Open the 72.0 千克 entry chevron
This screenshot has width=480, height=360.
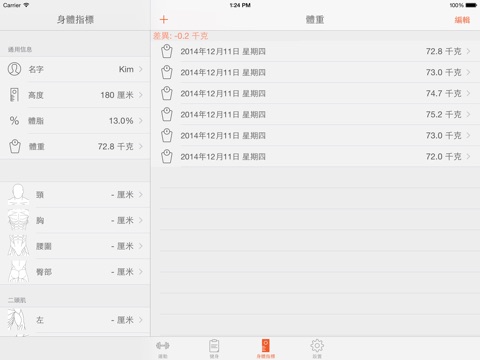[x=468, y=156]
